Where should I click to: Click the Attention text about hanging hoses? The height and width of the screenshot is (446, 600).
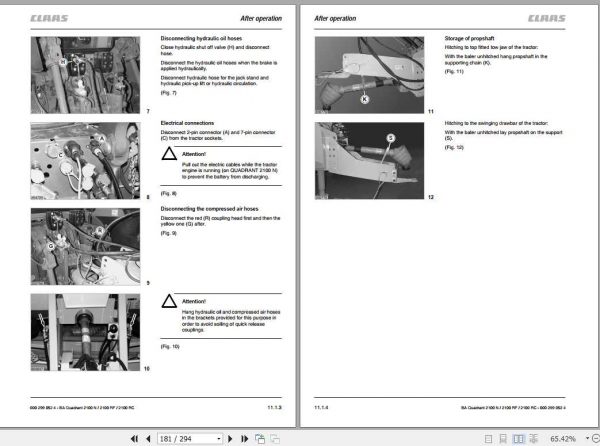point(231,321)
